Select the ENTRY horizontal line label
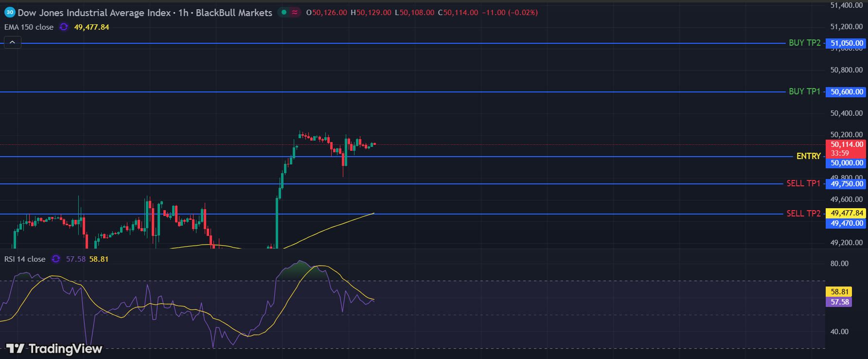The image size is (868, 359). [x=808, y=156]
